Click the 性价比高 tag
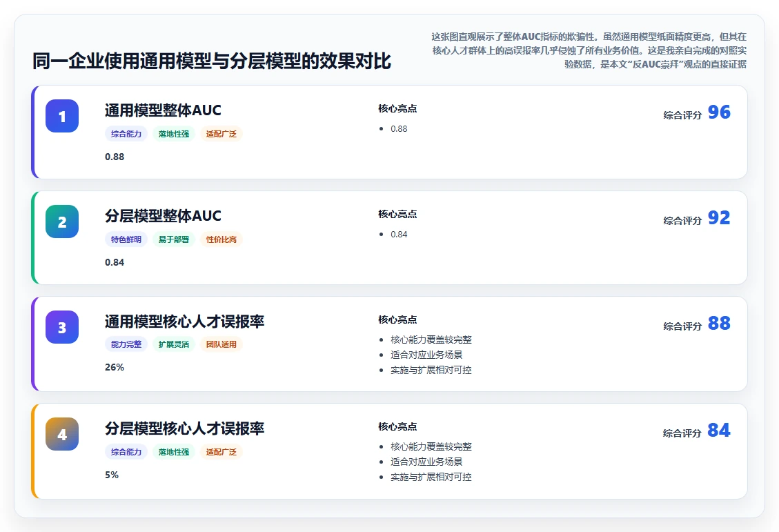The height and width of the screenshot is (532, 779). click(221, 239)
